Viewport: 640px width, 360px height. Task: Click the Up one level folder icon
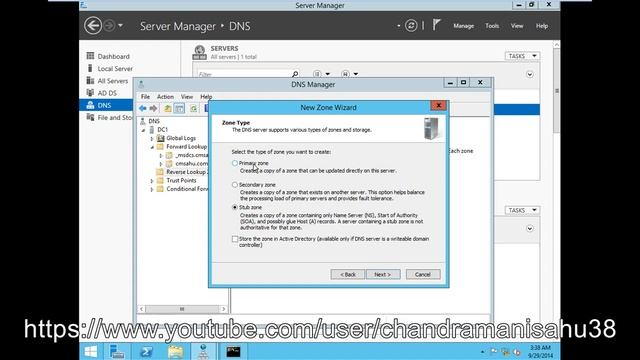(167, 108)
